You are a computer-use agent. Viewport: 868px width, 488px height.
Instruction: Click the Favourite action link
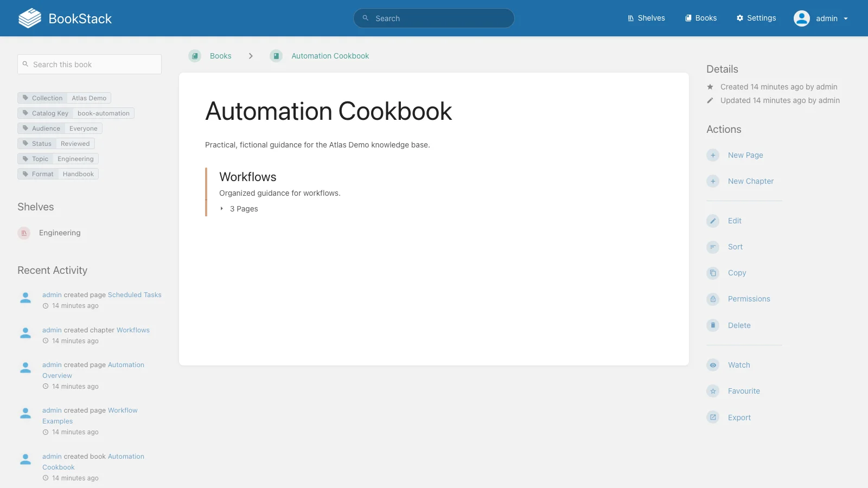(x=744, y=391)
